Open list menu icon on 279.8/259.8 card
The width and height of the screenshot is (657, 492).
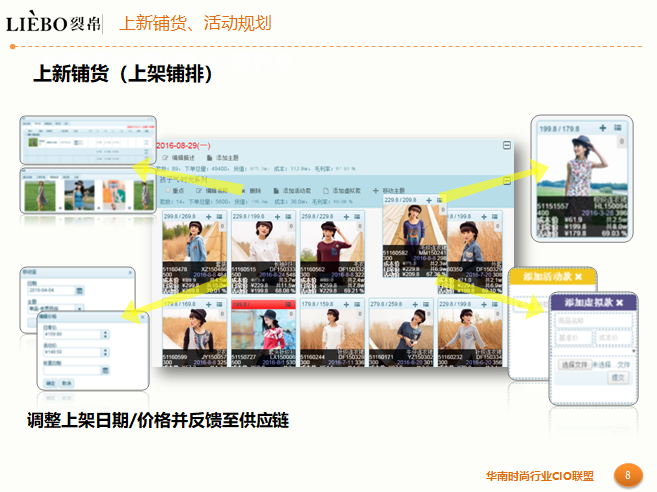[x=426, y=304]
